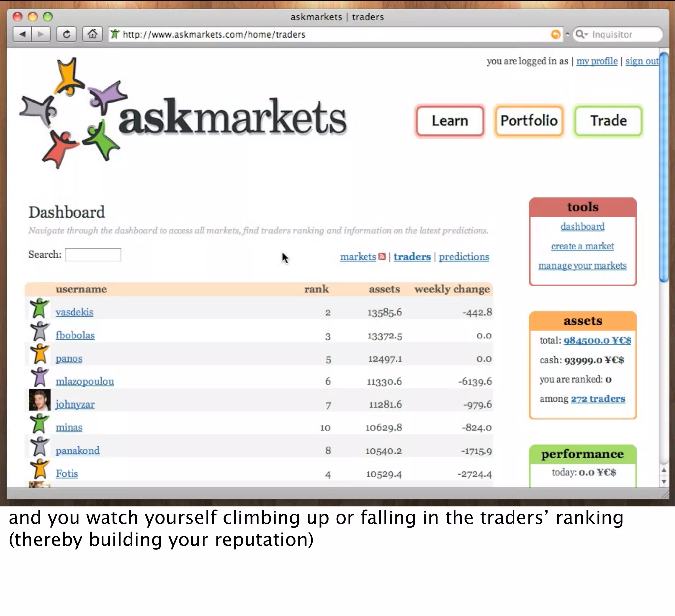The height and width of the screenshot is (616, 675).
Task: Click panakond's gray avatar icon
Action: click(x=40, y=446)
